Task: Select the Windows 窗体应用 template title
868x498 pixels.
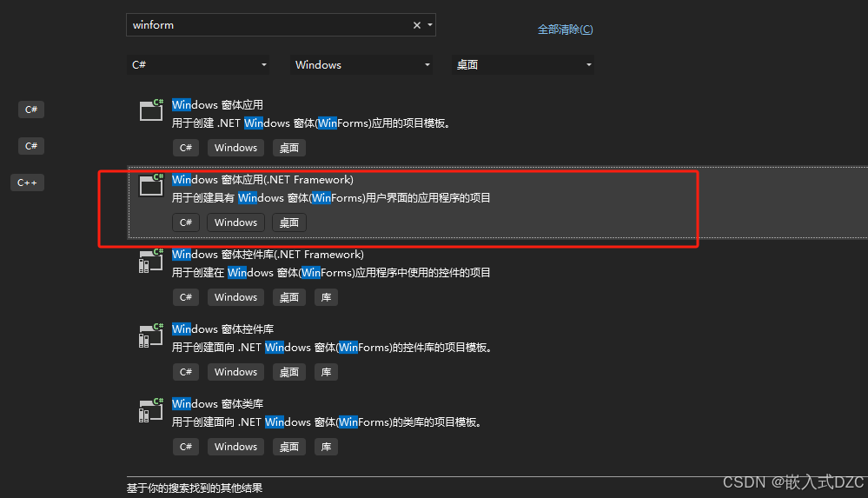Action: click(x=217, y=104)
